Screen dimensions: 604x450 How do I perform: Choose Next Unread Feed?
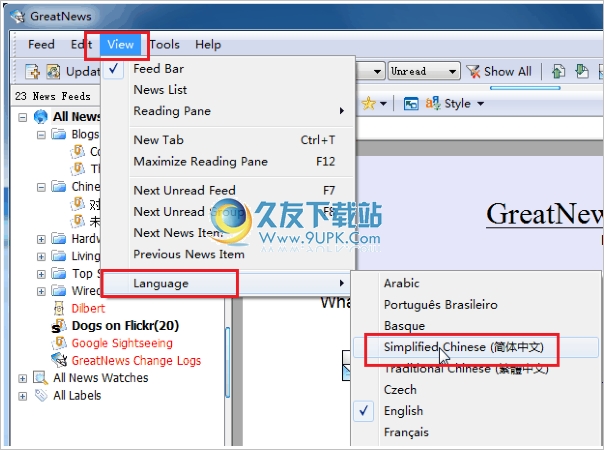tap(228, 190)
